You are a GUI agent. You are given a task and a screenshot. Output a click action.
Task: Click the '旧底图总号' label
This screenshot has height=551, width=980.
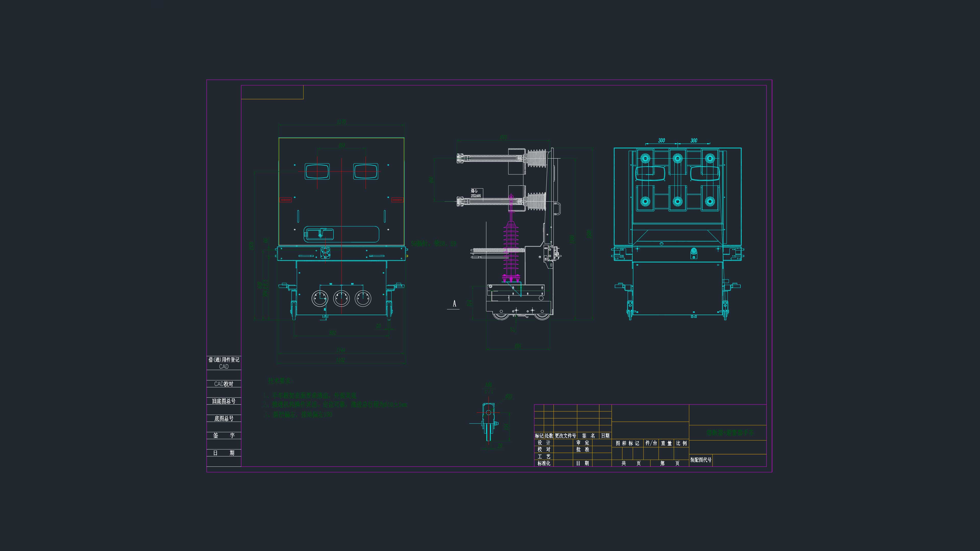(224, 401)
